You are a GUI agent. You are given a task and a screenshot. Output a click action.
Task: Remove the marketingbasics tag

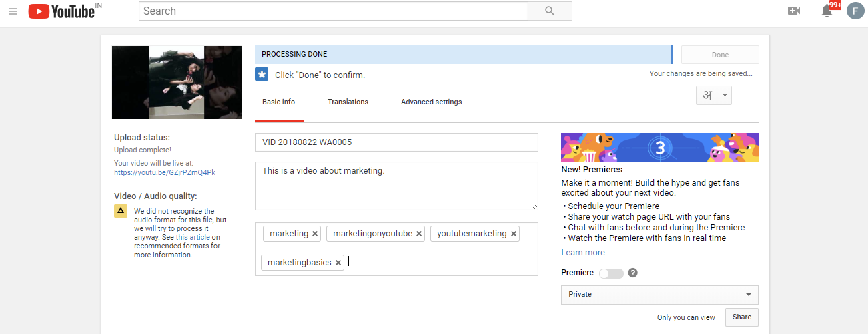[338, 263]
